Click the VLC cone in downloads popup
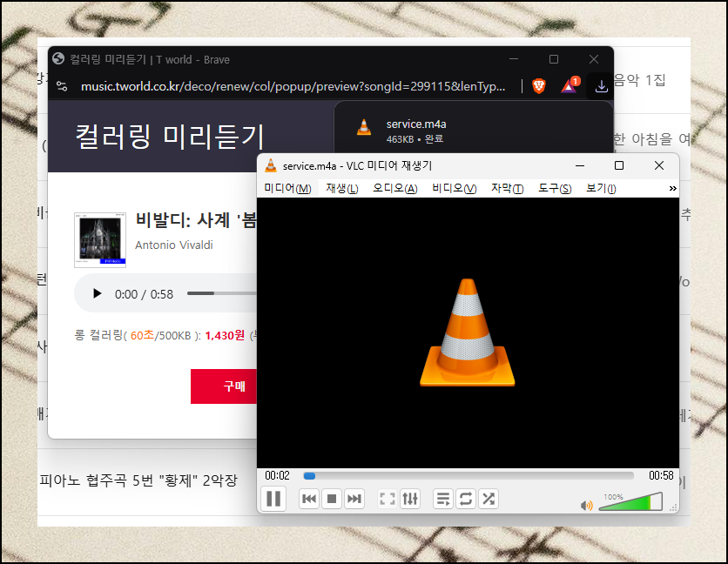728x564 pixels. [x=364, y=127]
